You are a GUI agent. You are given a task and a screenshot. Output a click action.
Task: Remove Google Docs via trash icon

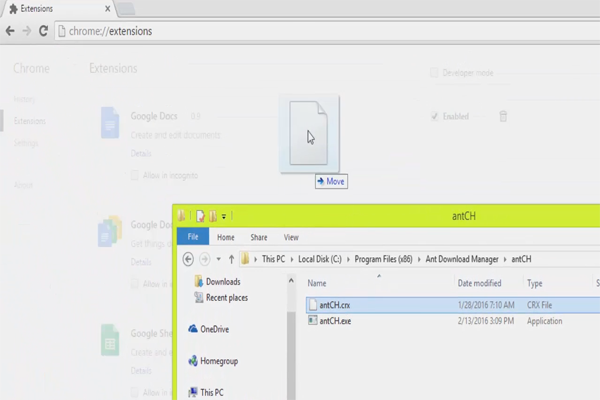coord(503,116)
